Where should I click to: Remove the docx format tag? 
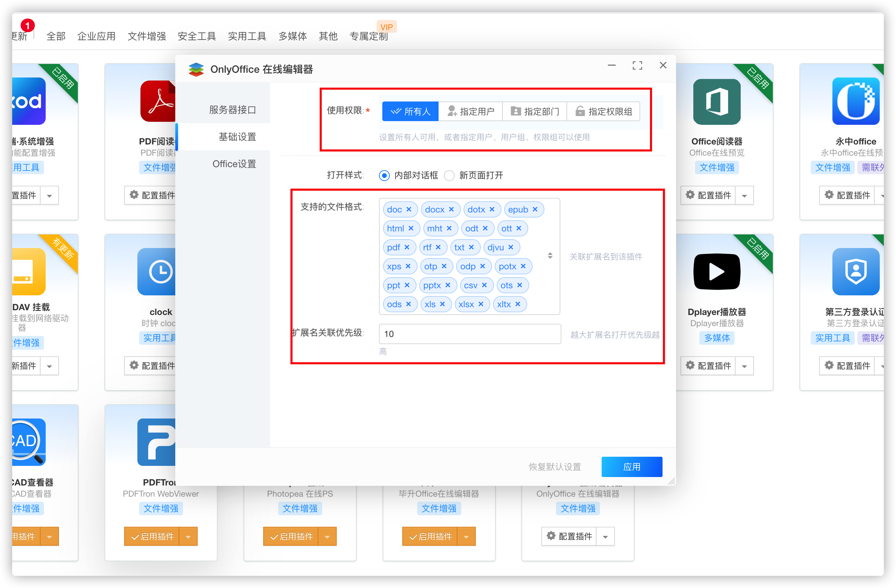451,209
